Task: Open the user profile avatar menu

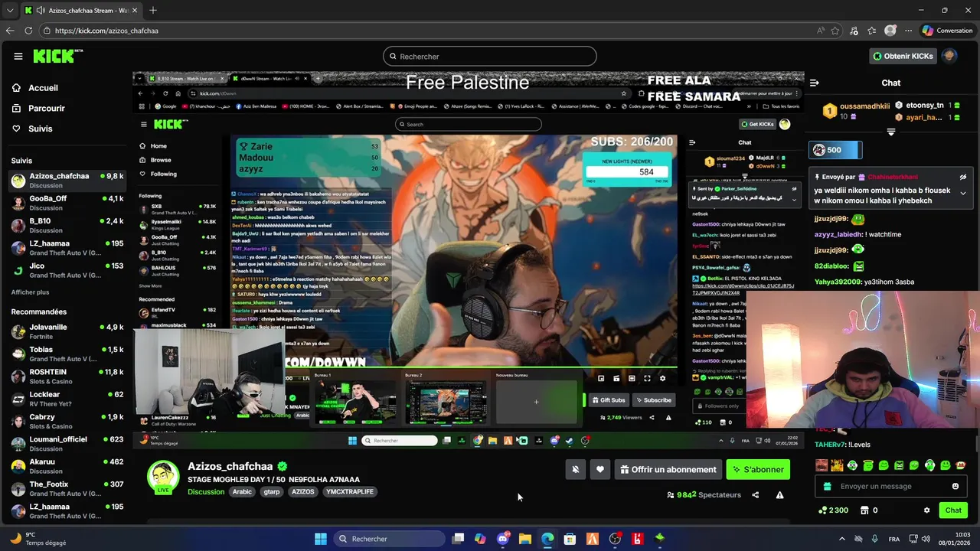Action: tap(949, 56)
